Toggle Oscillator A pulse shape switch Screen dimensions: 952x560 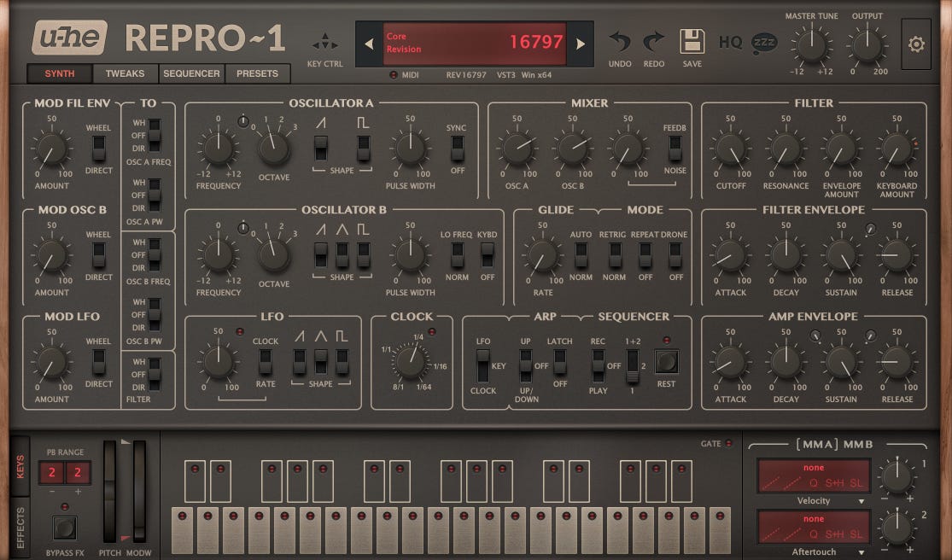363,148
